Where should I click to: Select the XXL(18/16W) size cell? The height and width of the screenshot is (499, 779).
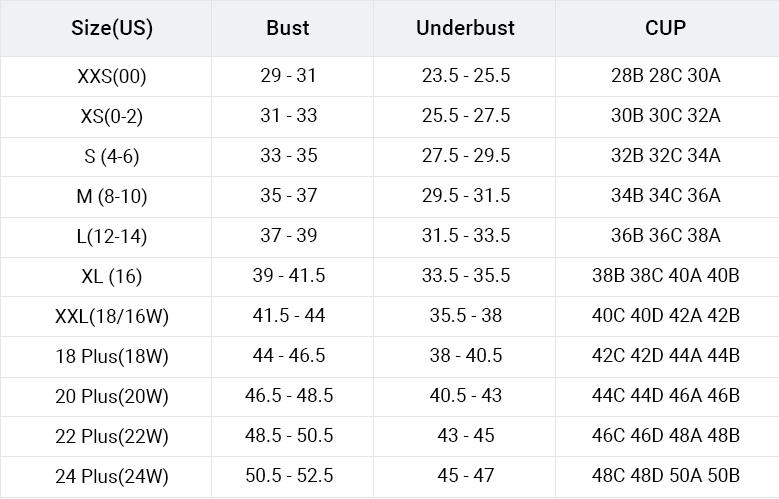[x=112, y=316]
